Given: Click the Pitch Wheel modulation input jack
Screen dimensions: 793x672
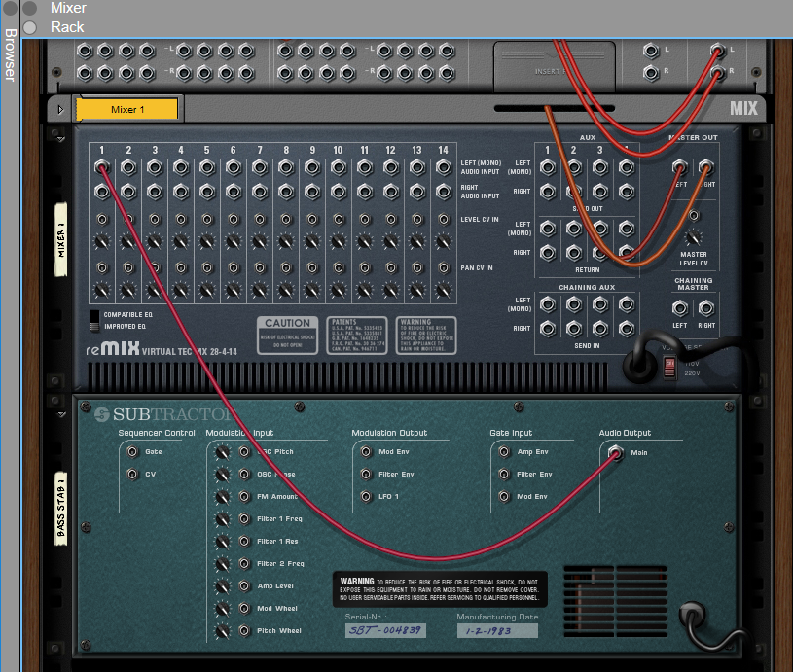Looking at the screenshot, I should coord(245,630).
